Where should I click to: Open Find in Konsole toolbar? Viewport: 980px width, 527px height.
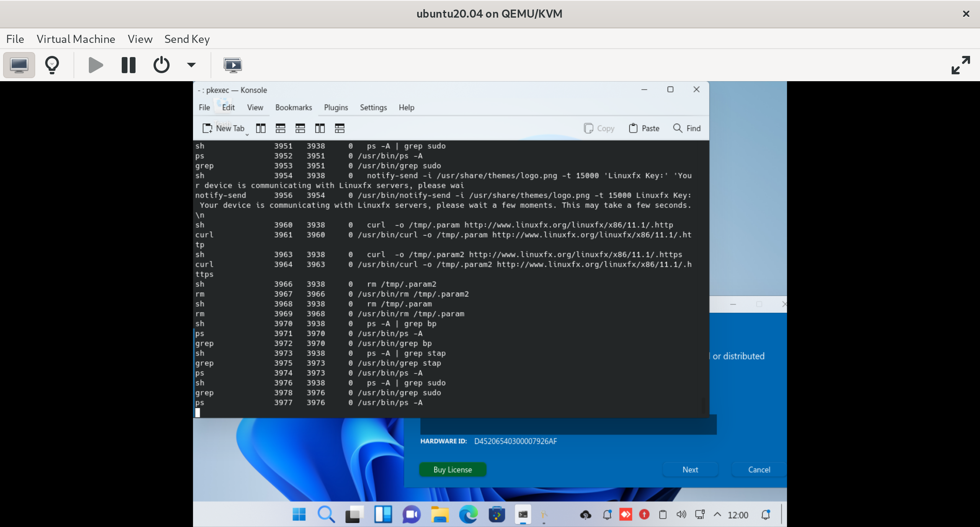click(x=687, y=128)
